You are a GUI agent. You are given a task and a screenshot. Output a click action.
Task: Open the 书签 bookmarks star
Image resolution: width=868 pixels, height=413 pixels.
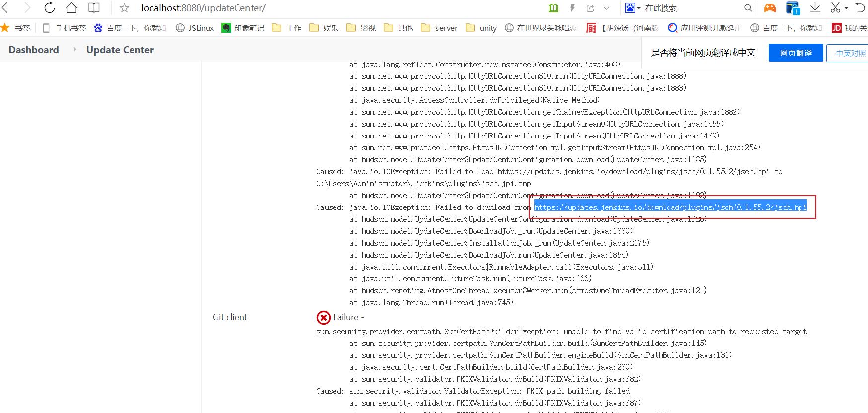point(15,28)
